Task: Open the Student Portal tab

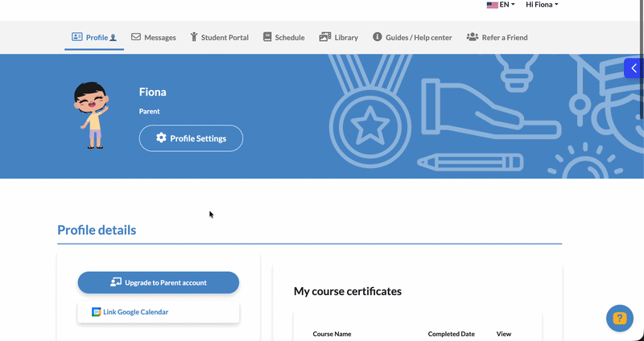Action: [x=219, y=37]
